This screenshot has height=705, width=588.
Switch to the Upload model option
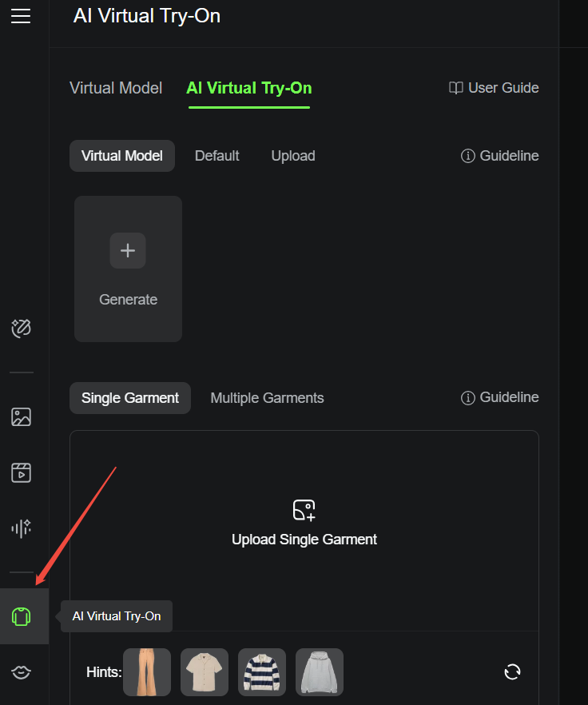[x=293, y=156]
